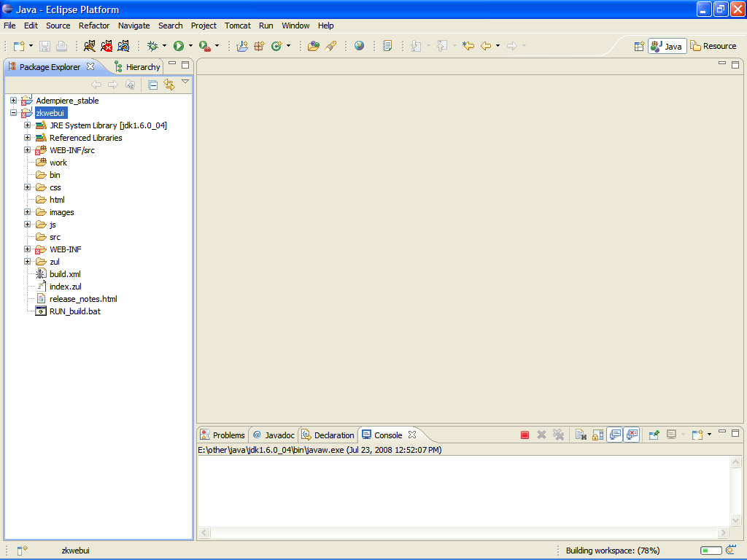This screenshot has height=560, width=747.
Task: Expand the images folder
Action: pyautogui.click(x=27, y=212)
